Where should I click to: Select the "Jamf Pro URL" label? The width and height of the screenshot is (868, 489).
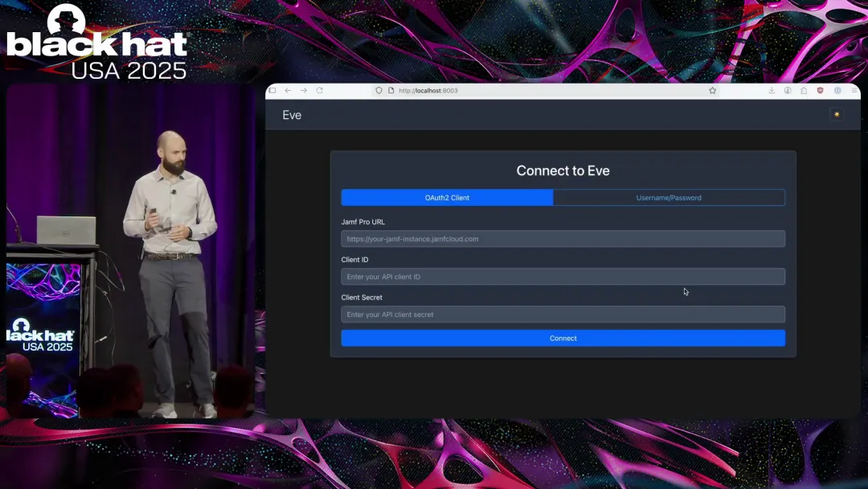362,221
